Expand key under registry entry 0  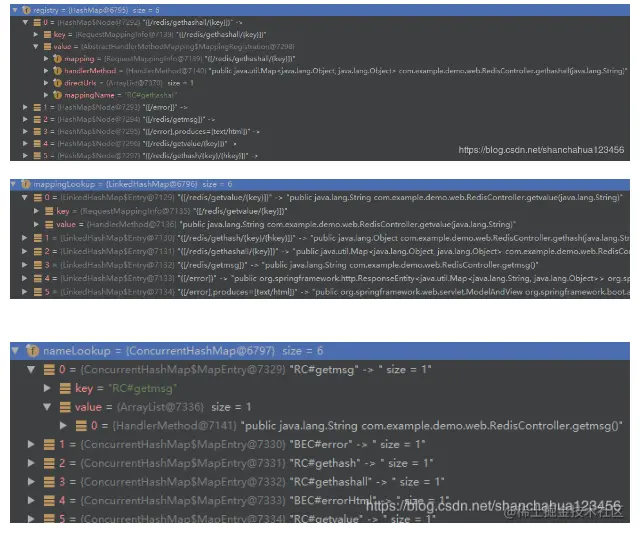tap(36, 35)
